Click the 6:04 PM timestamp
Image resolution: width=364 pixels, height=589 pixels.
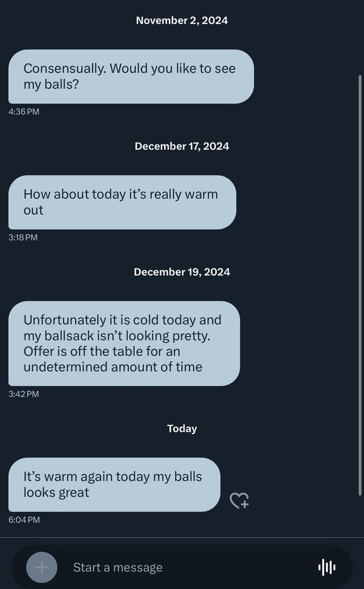coord(24,519)
